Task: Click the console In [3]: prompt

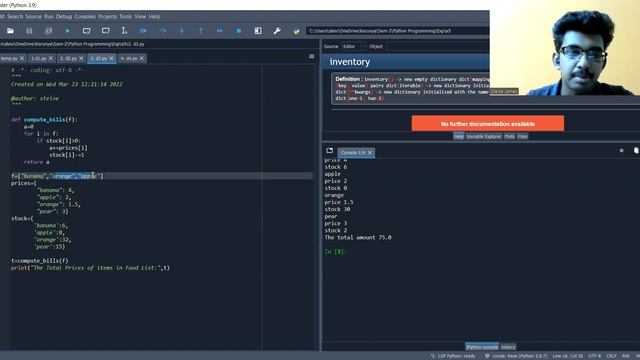Action: pyautogui.click(x=335, y=252)
